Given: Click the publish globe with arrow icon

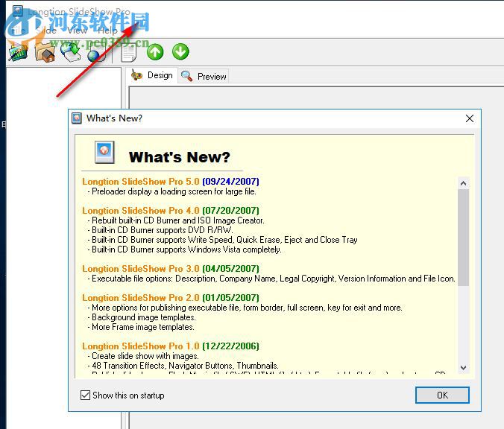Looking at the screenshot, I should [70, 52].
